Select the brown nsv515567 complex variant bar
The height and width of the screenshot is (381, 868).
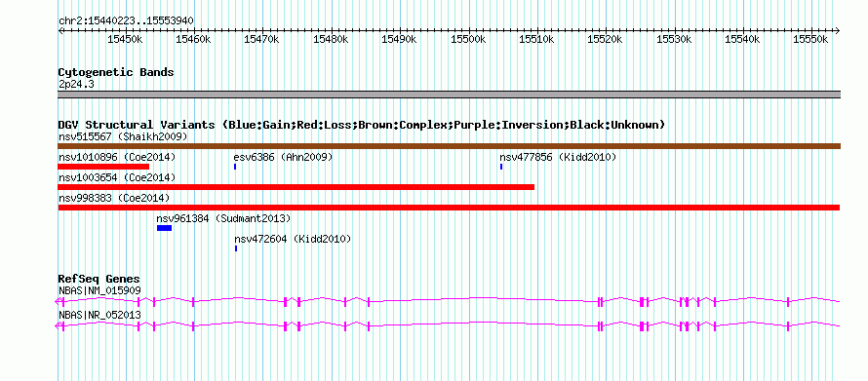[449, 146]
